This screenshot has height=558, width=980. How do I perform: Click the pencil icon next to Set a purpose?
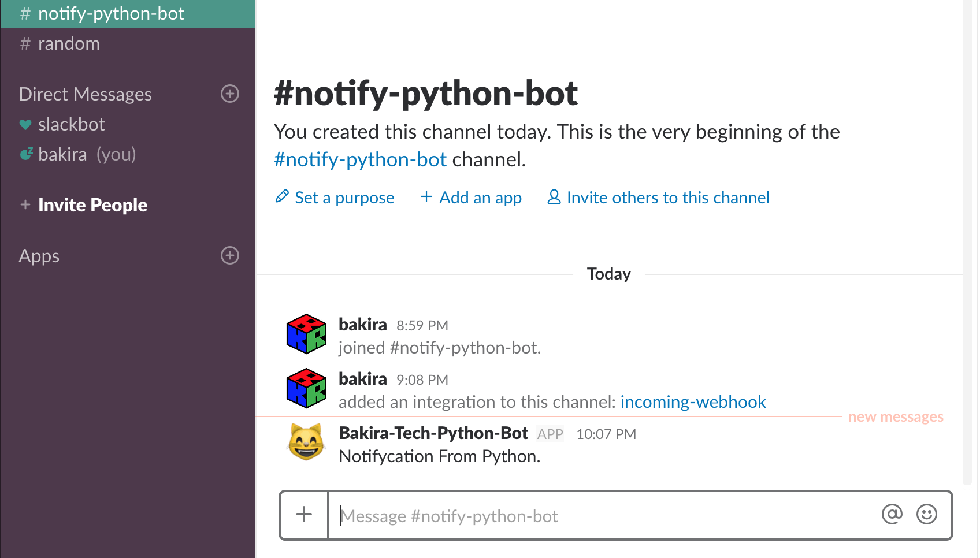click(282, 197)
